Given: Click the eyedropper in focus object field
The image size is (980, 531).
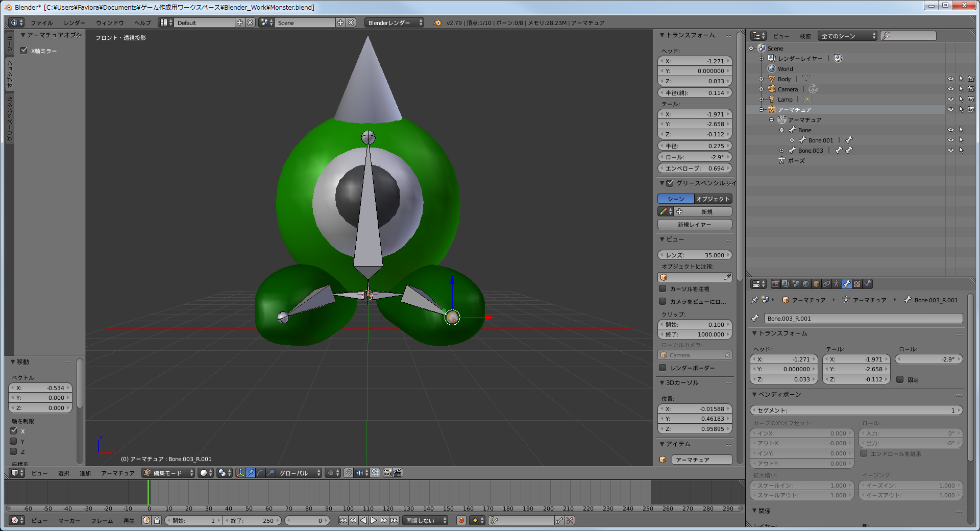Looking at the screenshot, I should click(x=727, y=277).
